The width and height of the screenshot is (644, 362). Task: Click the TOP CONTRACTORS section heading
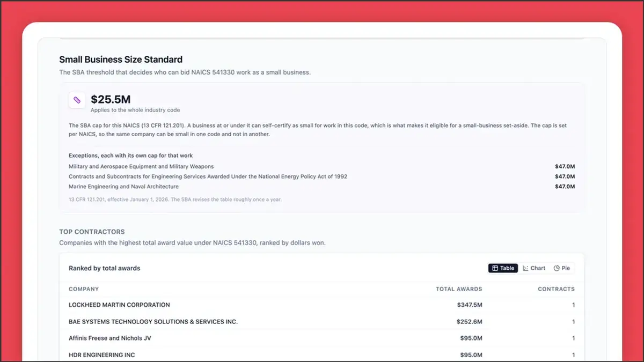tap(92, 232)
